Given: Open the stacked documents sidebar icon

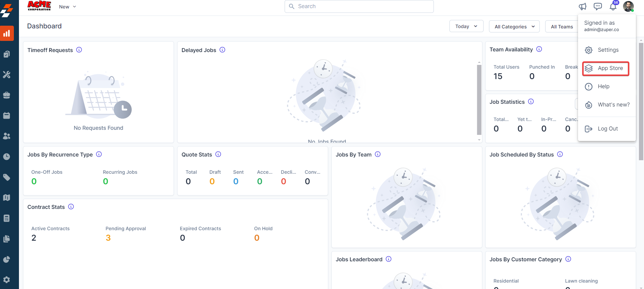Looking at the screenshot, I should click(x=7, y=239).
